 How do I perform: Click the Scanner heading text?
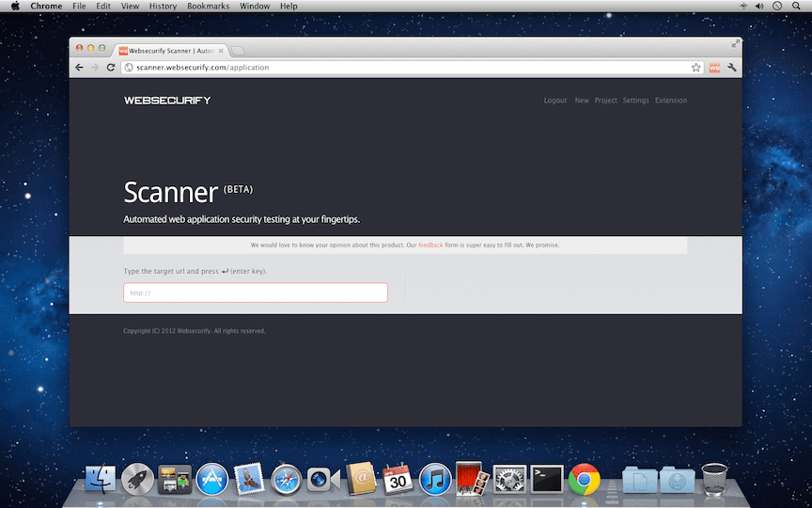[170, 192]
